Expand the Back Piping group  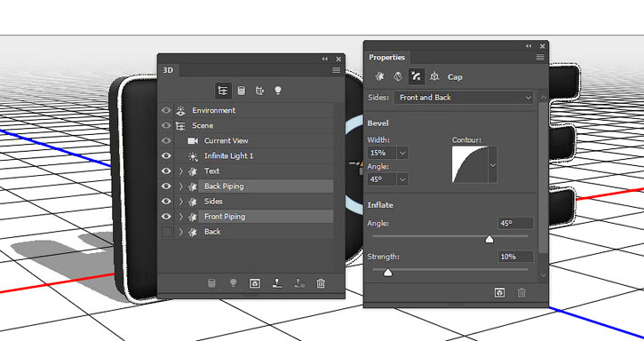click(x=180, y=186)
